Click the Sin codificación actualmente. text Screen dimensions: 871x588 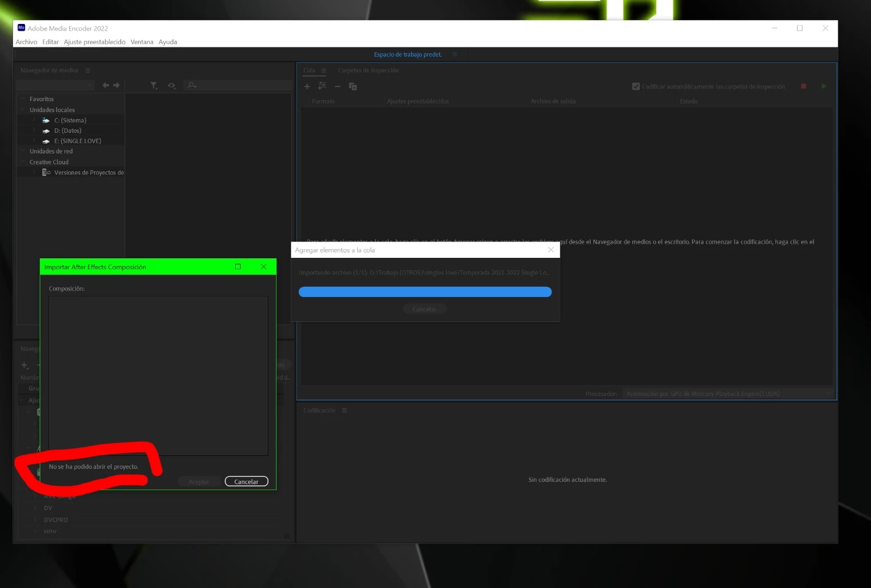tap(568, 480)
